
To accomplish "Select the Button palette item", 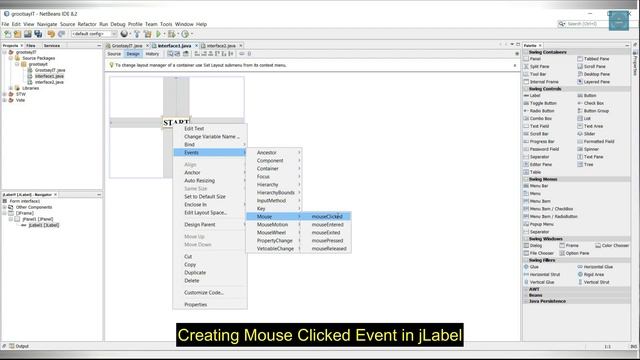I will click(x=587, y=96).
